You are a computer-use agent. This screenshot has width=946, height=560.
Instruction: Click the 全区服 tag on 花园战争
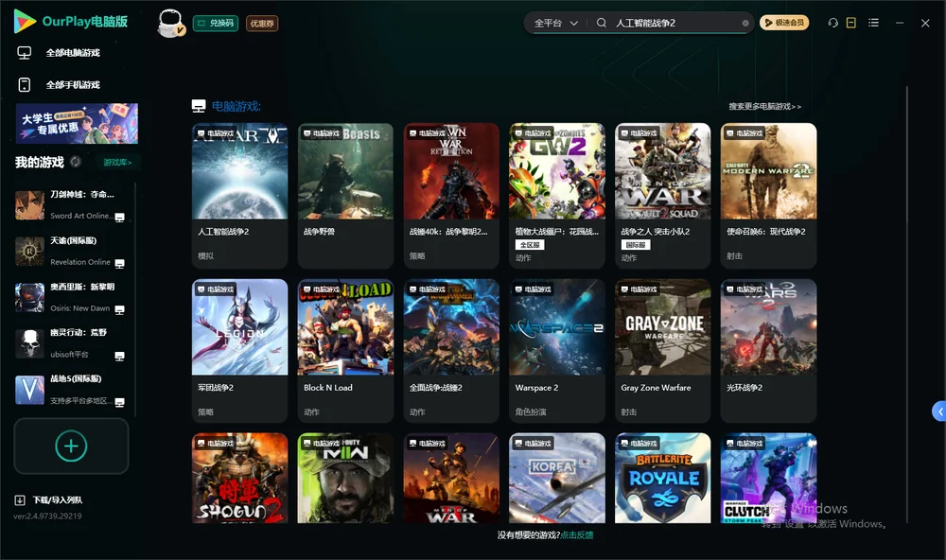pyautogui.click(x=530, y=245)
